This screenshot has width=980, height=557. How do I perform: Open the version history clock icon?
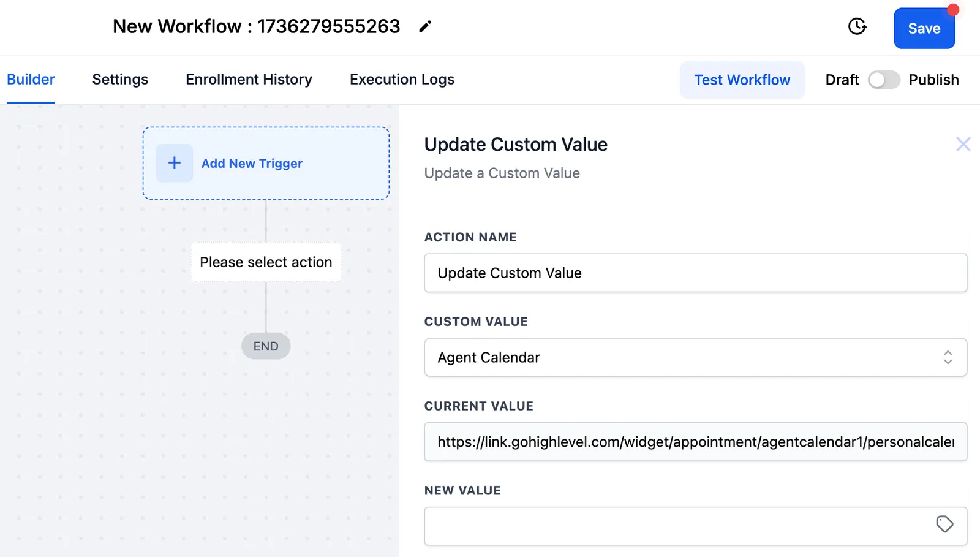pos(857,26)
